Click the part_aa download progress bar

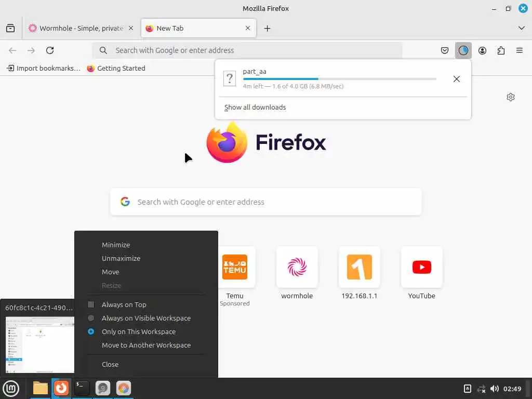[x=340, y=79]
